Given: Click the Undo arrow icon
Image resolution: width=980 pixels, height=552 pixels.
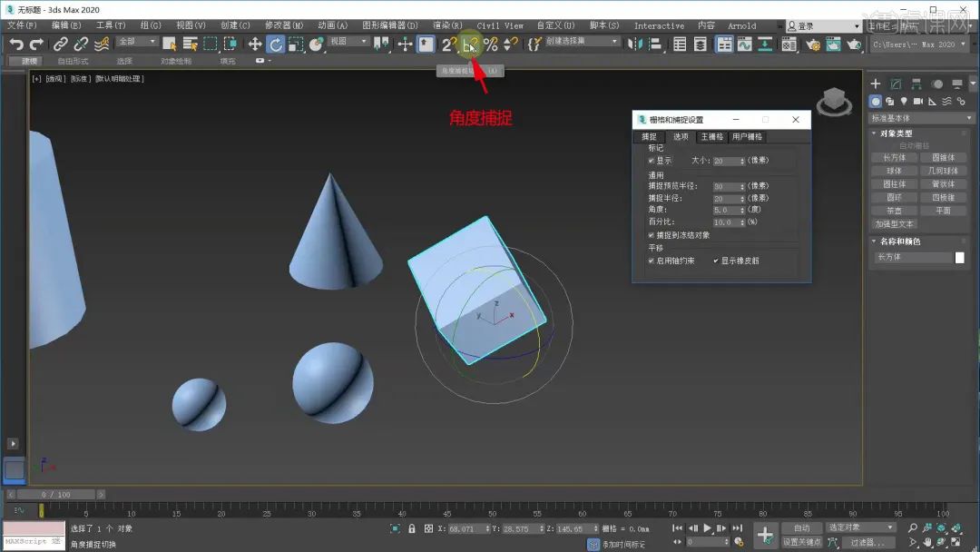Looking at the screenshot, I should point(16,44).
